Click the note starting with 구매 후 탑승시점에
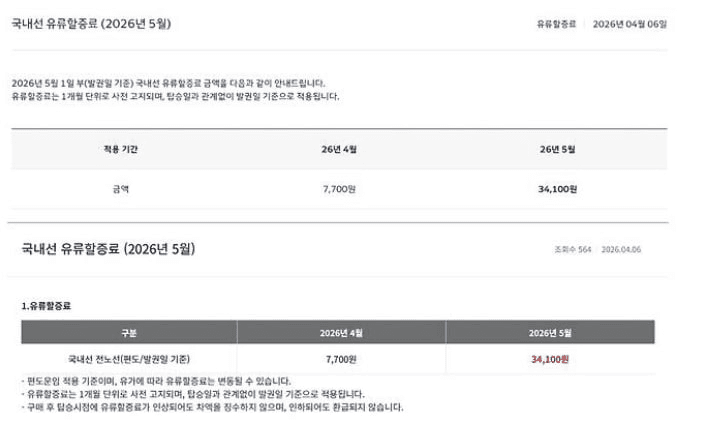Viewport: 718px width, 428px height. pos(212,407)
